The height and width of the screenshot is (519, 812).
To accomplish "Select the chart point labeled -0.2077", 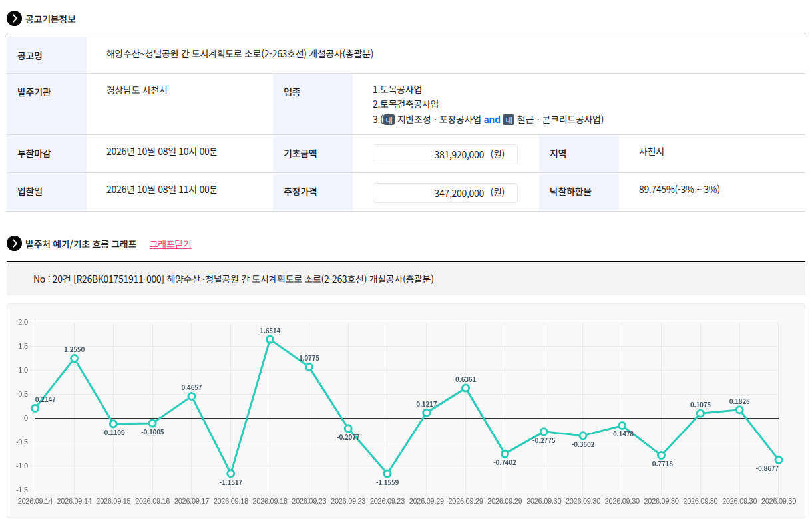I will tap(348, 428).
